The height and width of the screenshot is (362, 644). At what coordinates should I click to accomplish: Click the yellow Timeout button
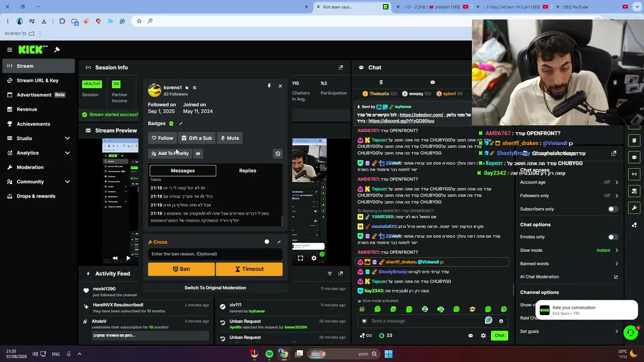[249, 269]
